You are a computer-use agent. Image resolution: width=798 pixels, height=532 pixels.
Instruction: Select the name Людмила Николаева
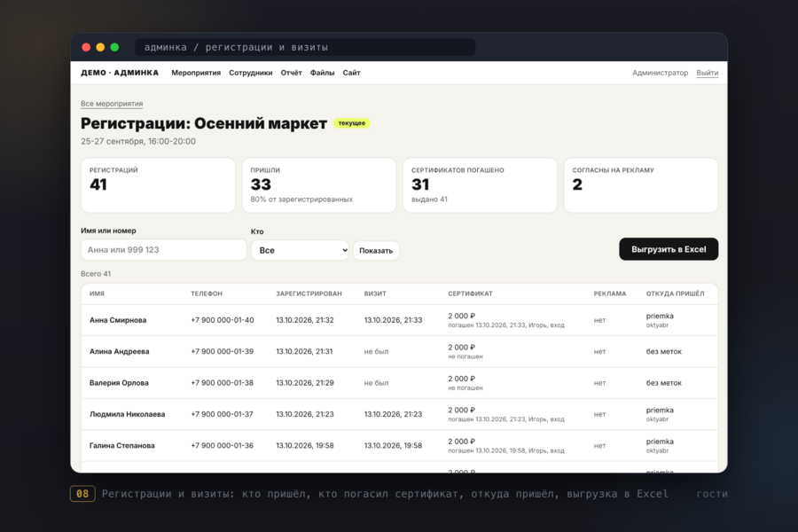(x=127, y=414)
